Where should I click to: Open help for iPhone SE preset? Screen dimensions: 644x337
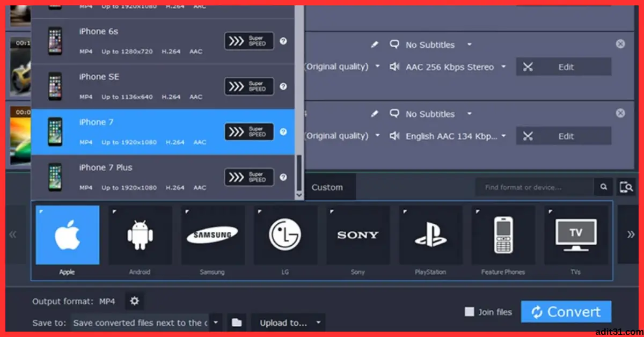point(283,86)
